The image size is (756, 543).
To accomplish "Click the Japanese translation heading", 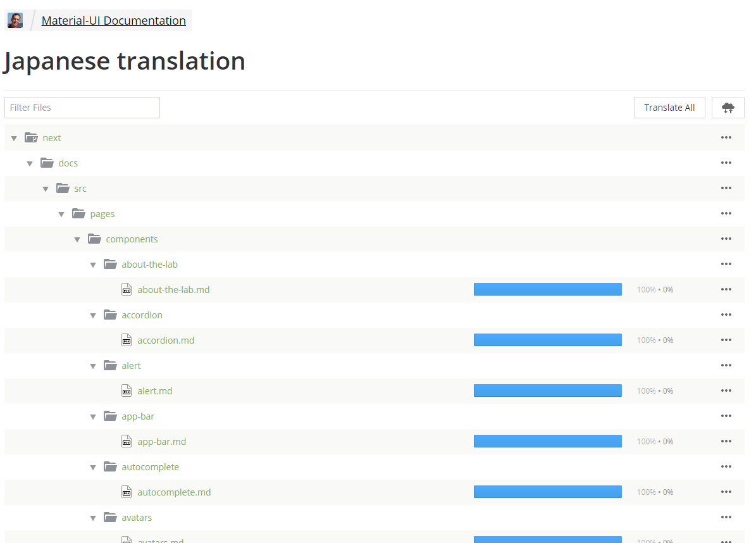I will 125,61.
